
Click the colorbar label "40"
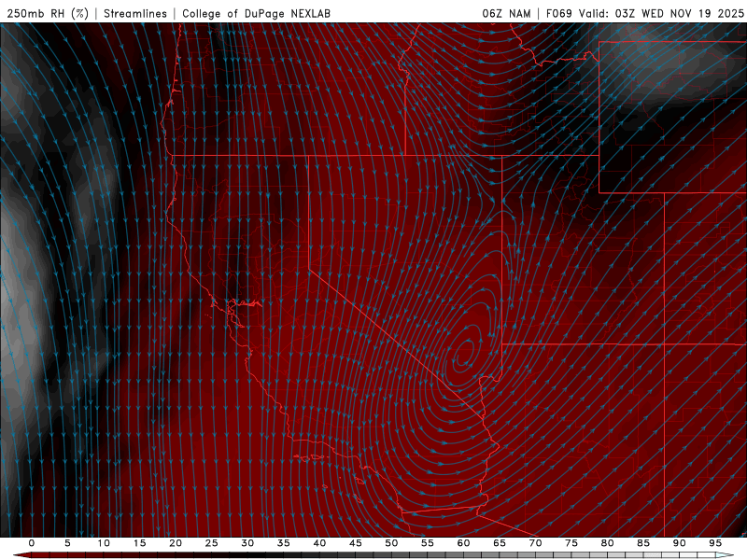[x=319, y=543]
